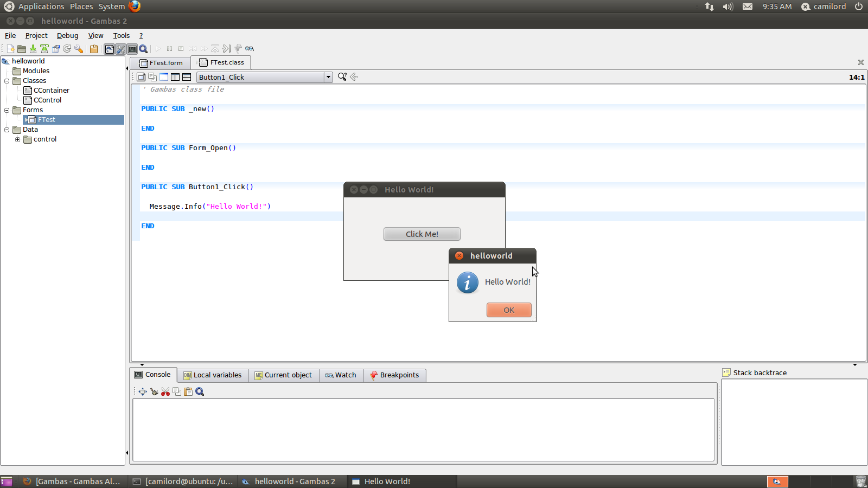Click the toolbar breakpoint pin icon
Image resolution: width=868 pixels, height=488 pixels.
(x=238, y=49)
